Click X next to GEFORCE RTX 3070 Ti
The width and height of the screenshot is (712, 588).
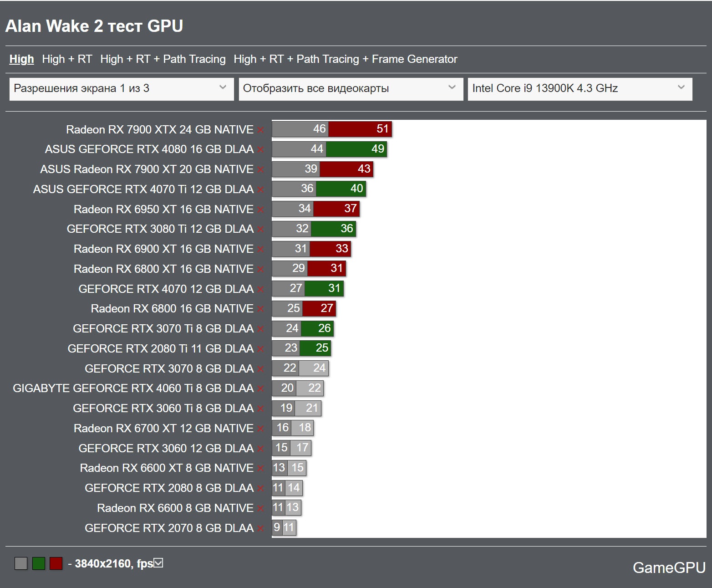[x=261, y=329]
